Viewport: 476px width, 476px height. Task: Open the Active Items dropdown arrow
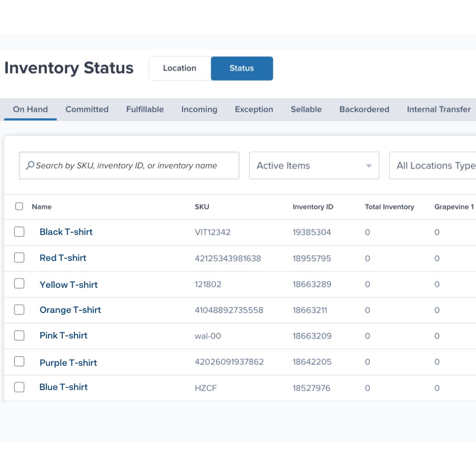click(x=369, y=166)
